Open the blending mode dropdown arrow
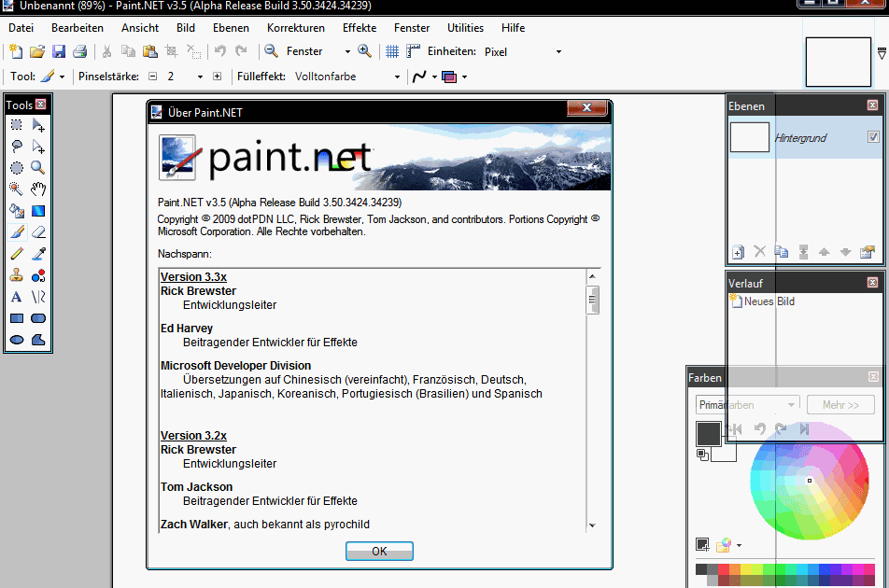The height and width of the screenshot is (588, 889). 464,77
